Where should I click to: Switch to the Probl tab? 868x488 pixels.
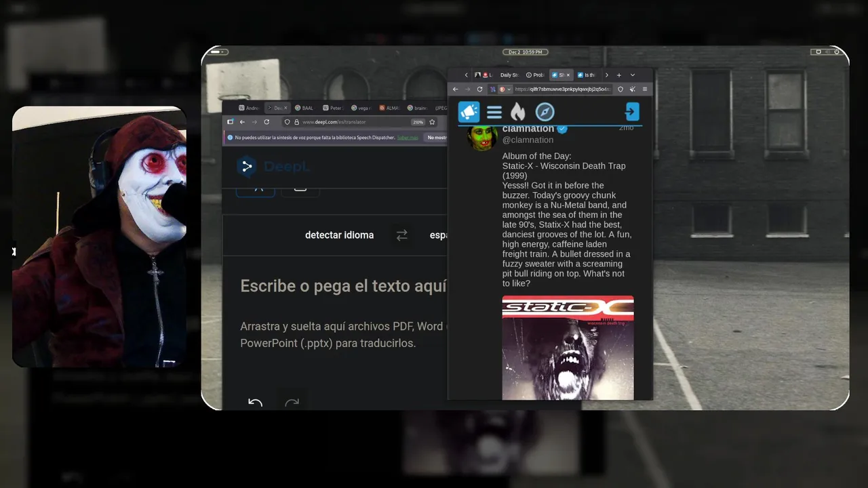tap(535, 75)
